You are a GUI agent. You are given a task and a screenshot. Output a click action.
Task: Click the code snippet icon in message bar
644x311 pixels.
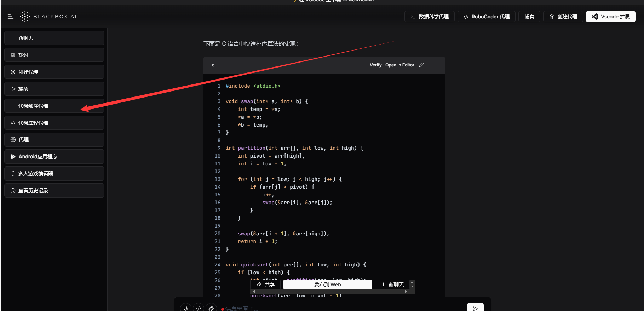[x=199, y=308]
